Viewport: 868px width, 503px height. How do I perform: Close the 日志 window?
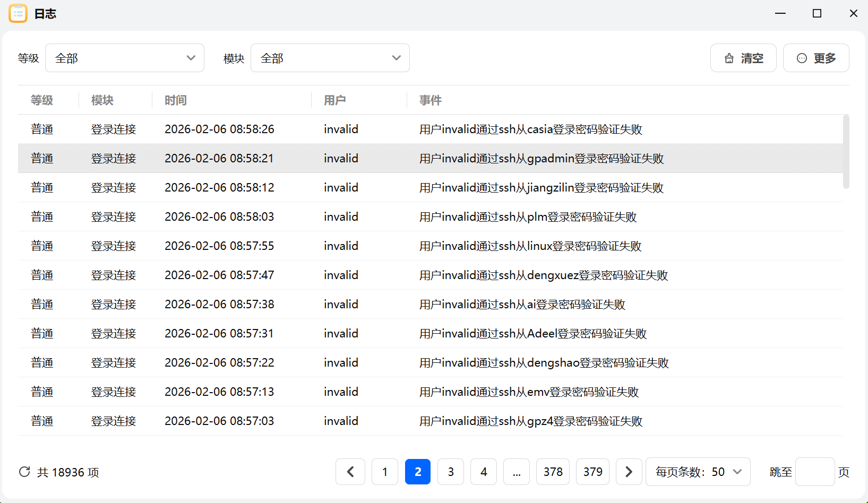click(854, 13)
